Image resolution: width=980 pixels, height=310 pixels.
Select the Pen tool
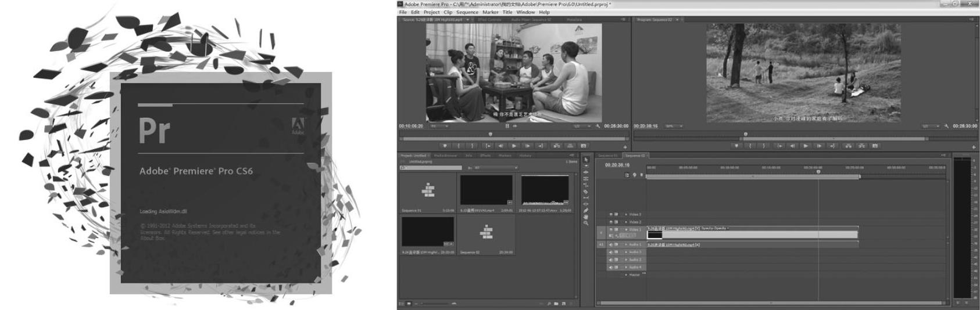[586, 211]
